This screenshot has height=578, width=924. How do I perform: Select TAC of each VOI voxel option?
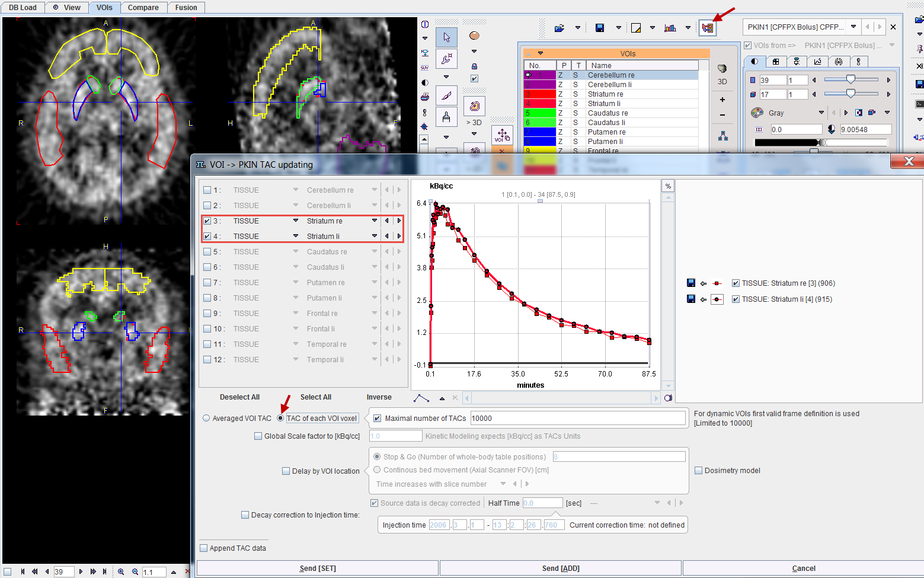[280, 419]
